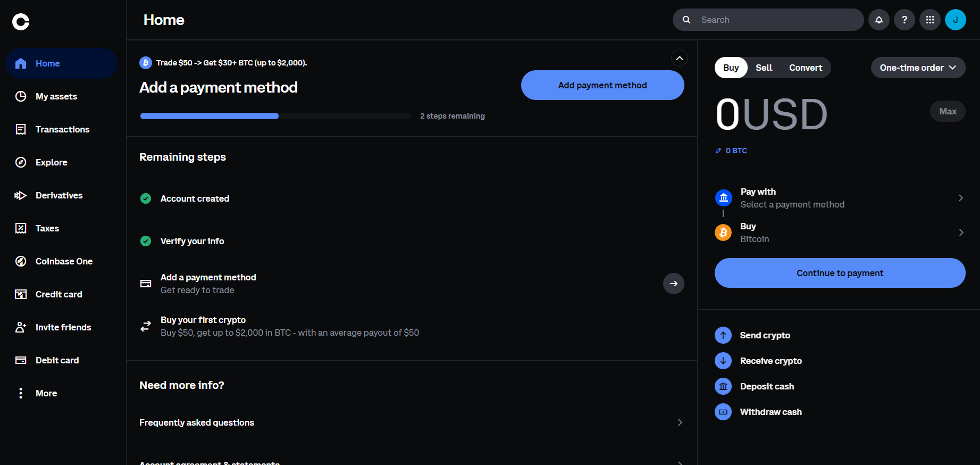Image resolution: width=980 pixels, height=465 pixels.
Task: Click the Deposit cash bank icon
Action: 723,386
